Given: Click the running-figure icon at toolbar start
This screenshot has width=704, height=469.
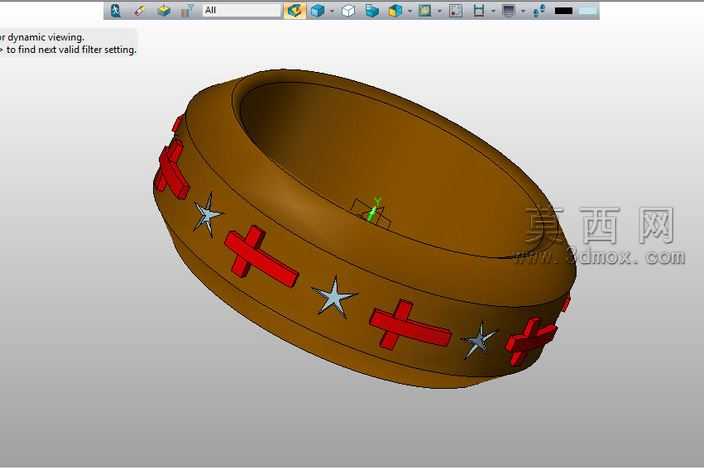Looking at the screenshot, I should pyautogui.click(x=115, y=10).
